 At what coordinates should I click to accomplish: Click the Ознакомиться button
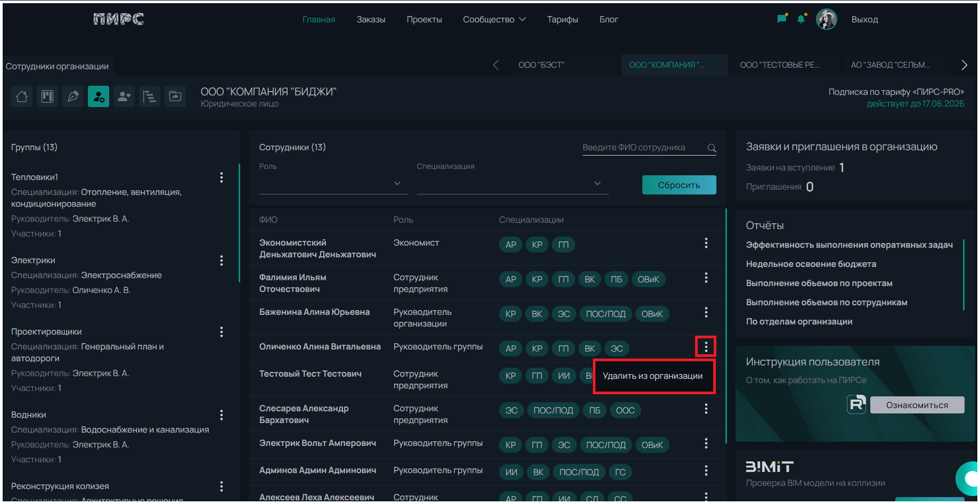point(917,405)
